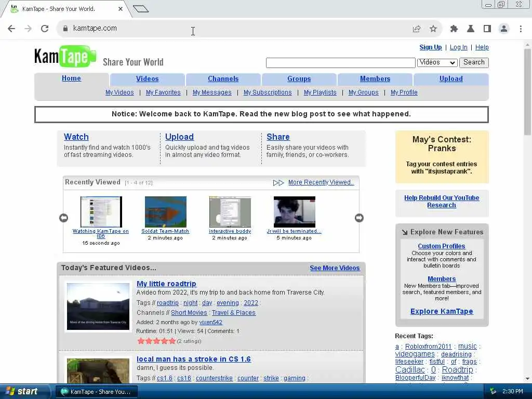Open local man has a stroke title
The height and width of the screenshot is (399, 532).
pyautogui.click(x=193, y=359)
